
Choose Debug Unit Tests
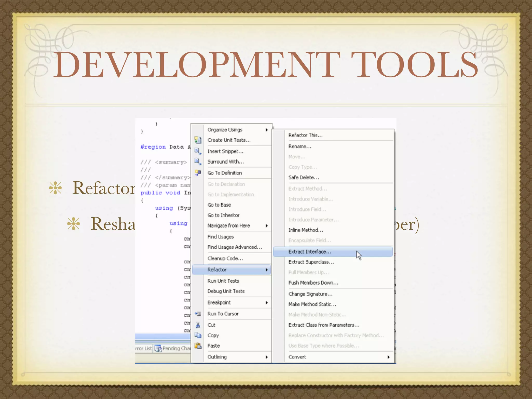[231, 291]
